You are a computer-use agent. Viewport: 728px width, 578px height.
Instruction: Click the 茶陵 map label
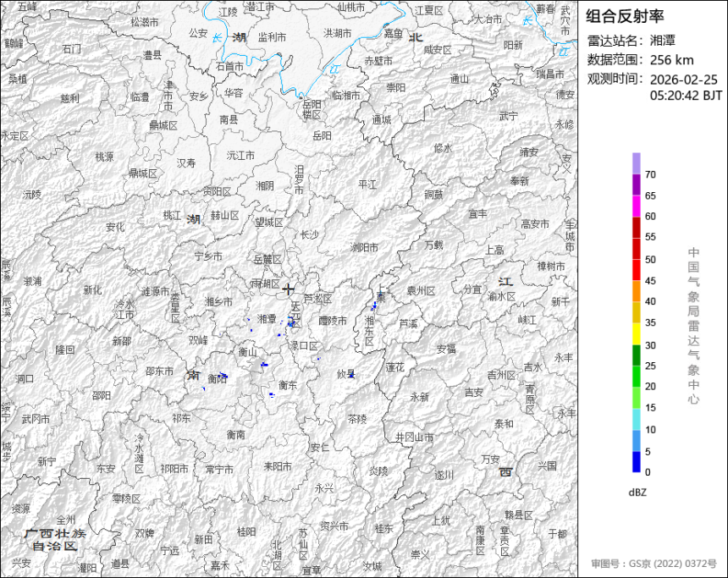click(357, 419)
